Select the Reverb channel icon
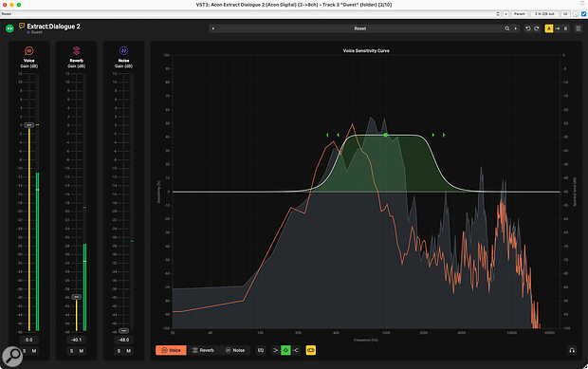This screenshot has width=588, height=369. [76, 50]
